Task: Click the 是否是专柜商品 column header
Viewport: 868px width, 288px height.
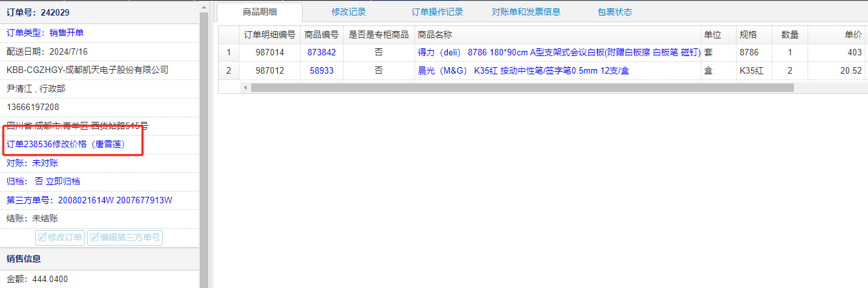Action: [x=379, y=35]
